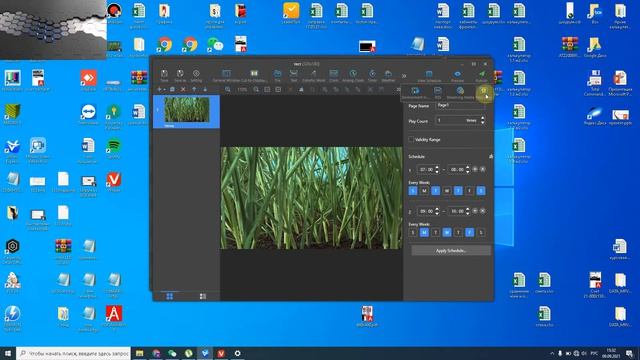
Task: Move the page up with the arrow icon
Action: point(194,89)
